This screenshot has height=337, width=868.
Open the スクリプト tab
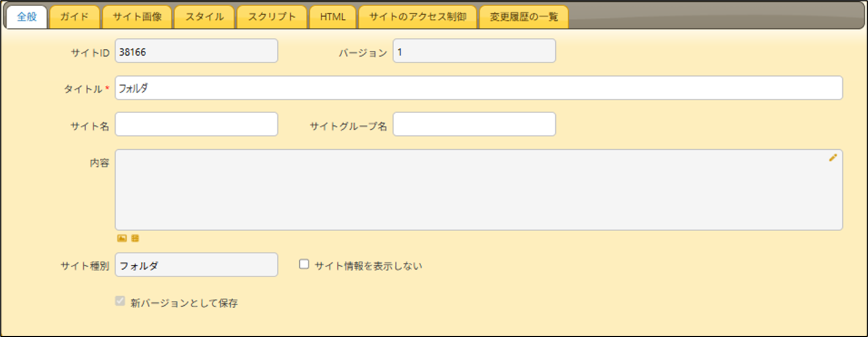point(272,17)
